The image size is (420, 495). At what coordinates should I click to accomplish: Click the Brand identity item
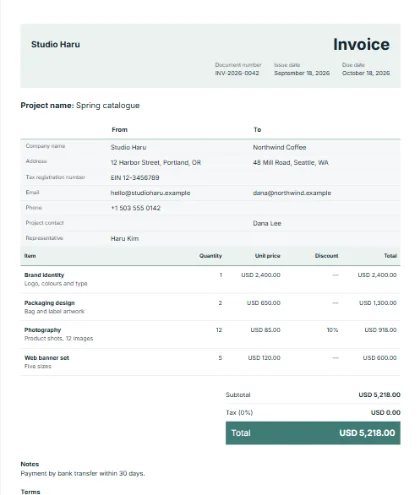point(44,275)
